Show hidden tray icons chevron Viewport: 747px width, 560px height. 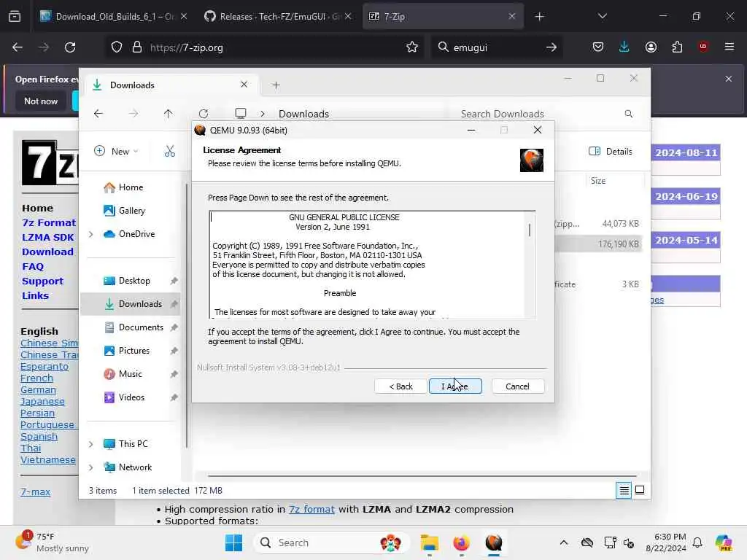[x=564, y=542]
